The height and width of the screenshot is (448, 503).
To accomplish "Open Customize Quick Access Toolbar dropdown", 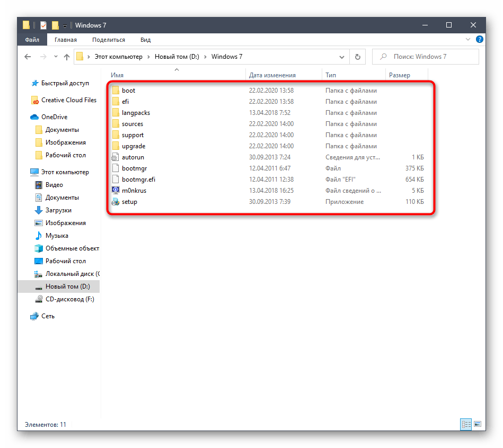I will coord(65,25).
